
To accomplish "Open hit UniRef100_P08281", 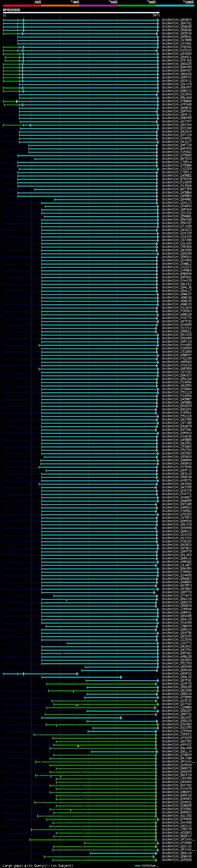I will pyautogui.click(x=176, y=47).
